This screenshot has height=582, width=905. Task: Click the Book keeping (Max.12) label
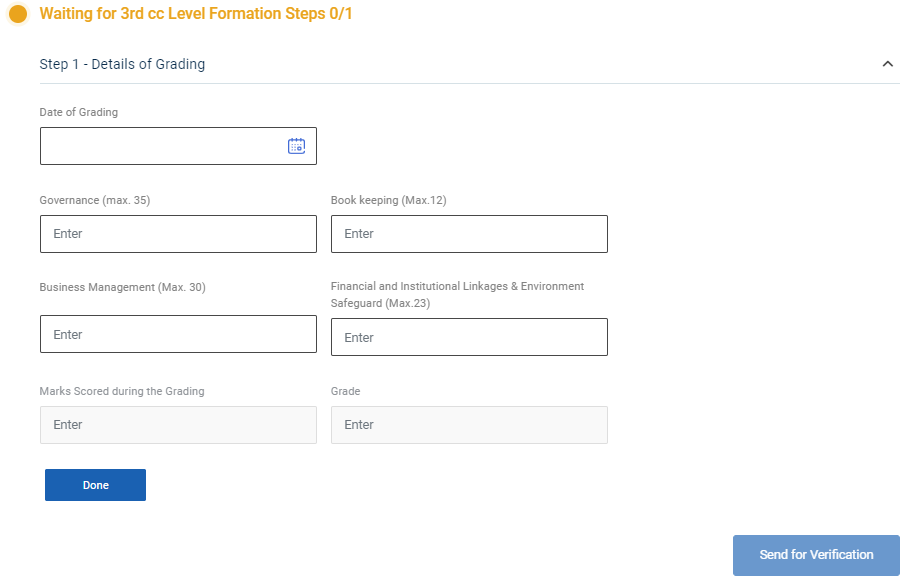(x=388, y=200)
